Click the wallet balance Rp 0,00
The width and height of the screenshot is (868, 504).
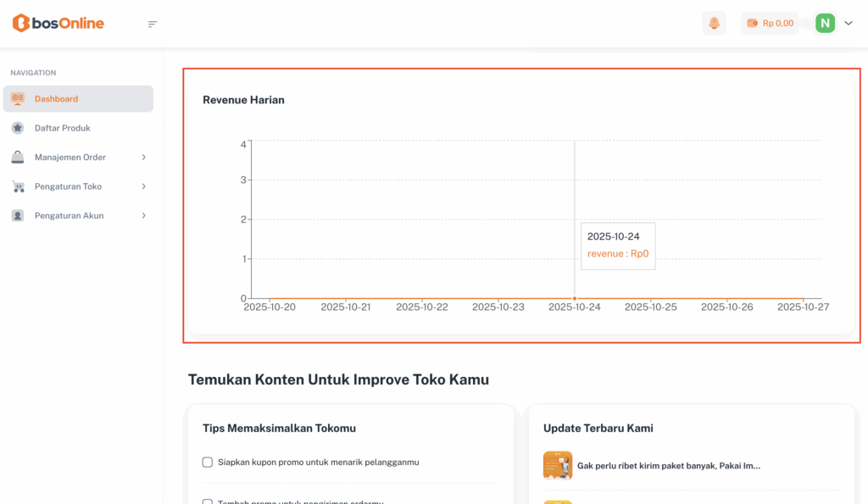pyautogui.click(x=770, y=23)
